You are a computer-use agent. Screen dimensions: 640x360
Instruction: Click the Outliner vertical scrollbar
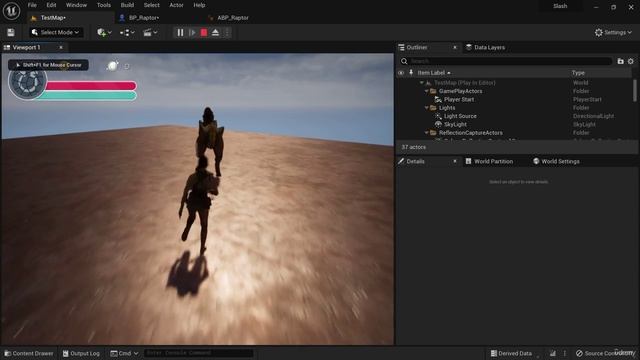point(635,91)
